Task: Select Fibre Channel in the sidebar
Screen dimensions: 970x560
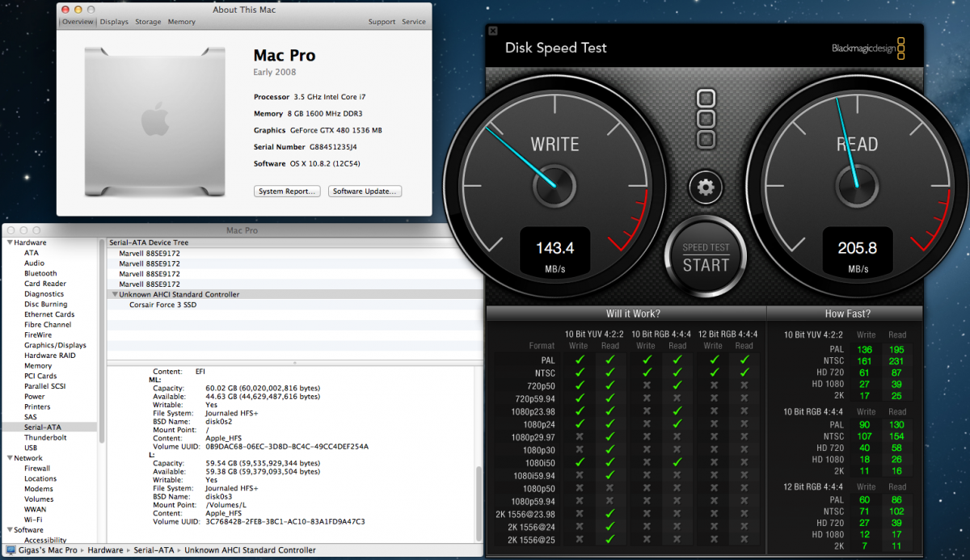Action: [x=48, y=325]
